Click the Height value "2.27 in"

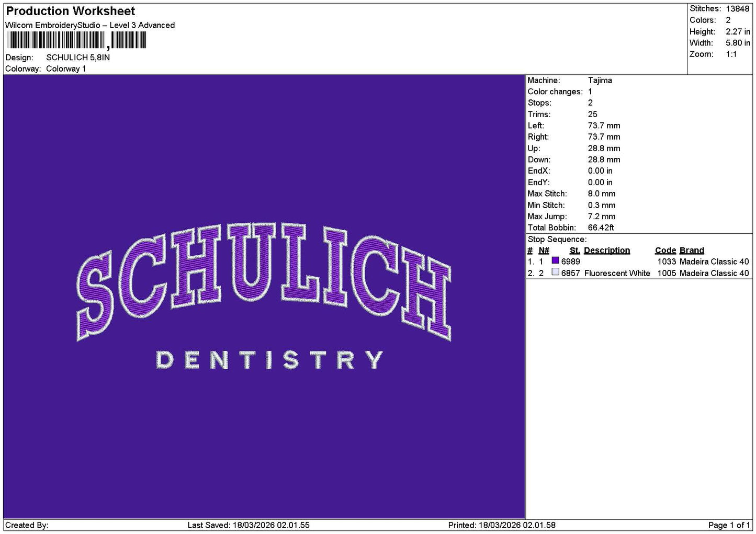point(738,31)
